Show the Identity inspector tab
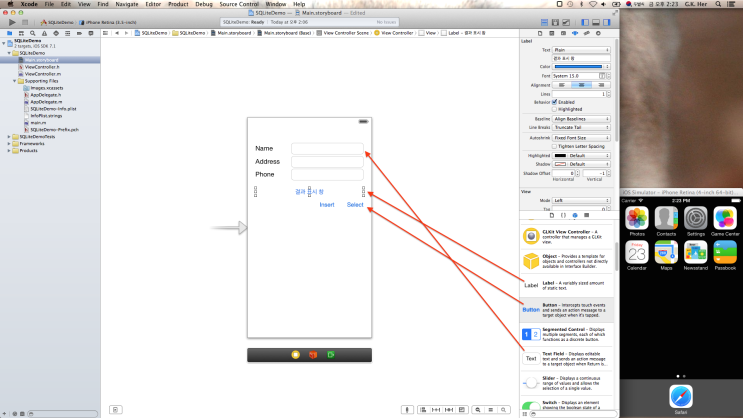Image resolution: width=743 pixels, height=418 pixels. click(x=563, y=33)
